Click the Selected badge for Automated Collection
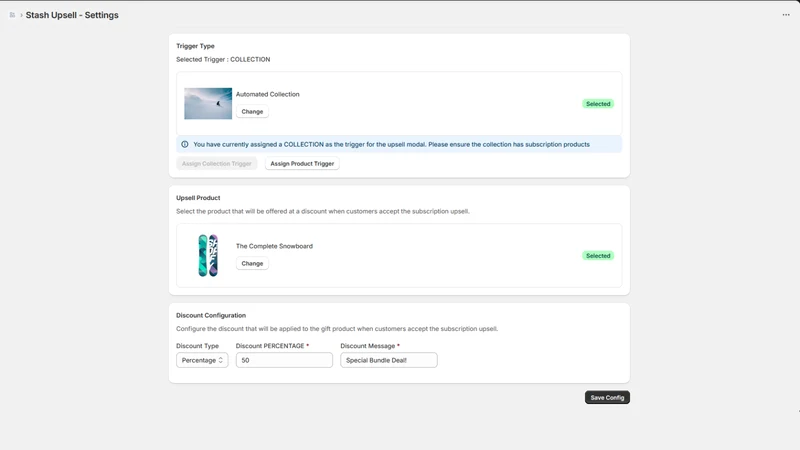Image resolution: width=800 pixels, height=450 pixels. click(598, 104)
